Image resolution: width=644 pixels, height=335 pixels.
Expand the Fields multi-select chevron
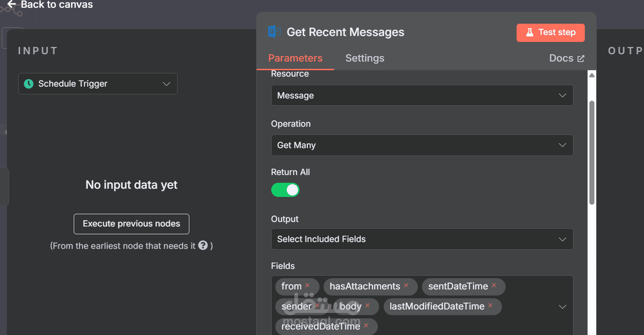(x=563, y=307)
